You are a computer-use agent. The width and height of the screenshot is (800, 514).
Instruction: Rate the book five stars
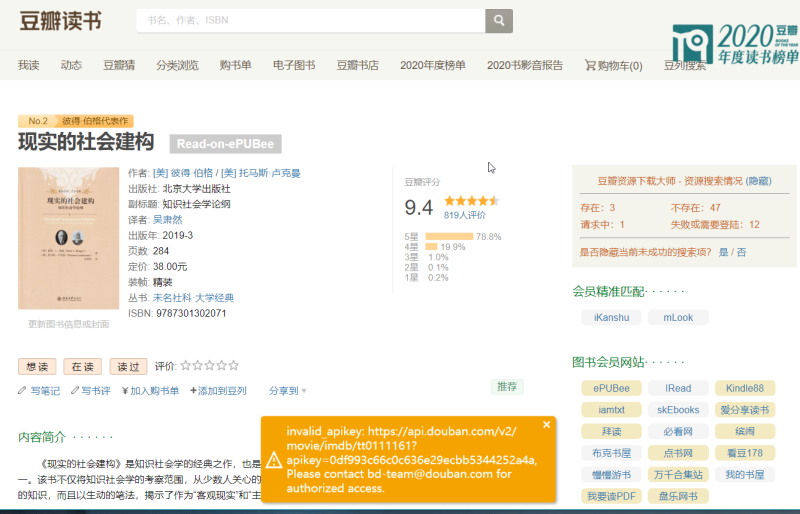(234, 365)
